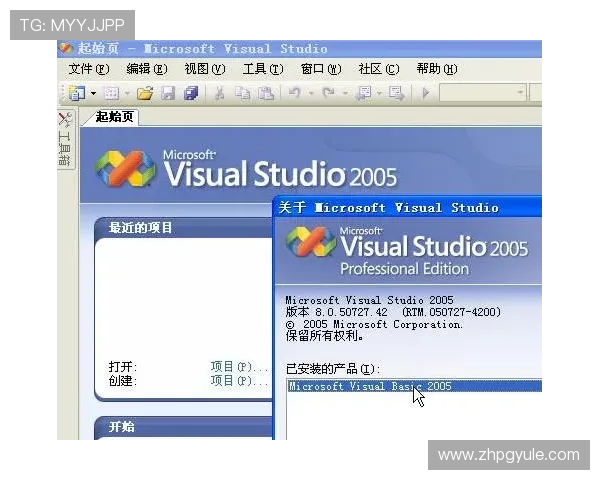Open the 帮助(H) menu

(436, 69)
